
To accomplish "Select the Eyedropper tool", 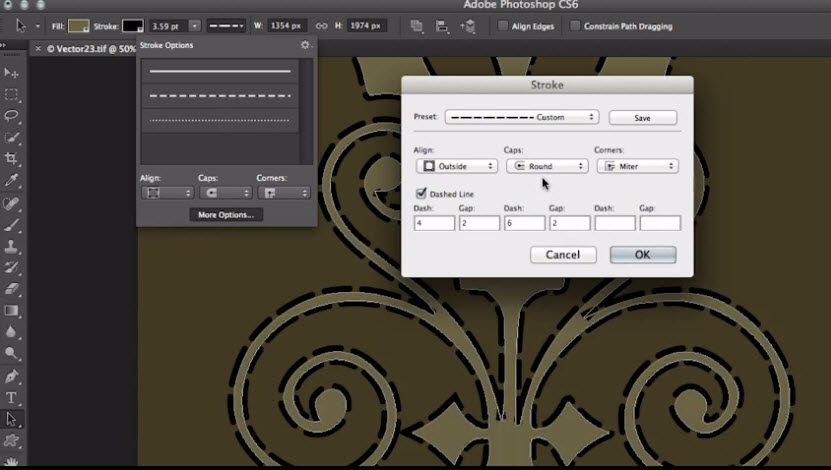I will coord(12,181).
